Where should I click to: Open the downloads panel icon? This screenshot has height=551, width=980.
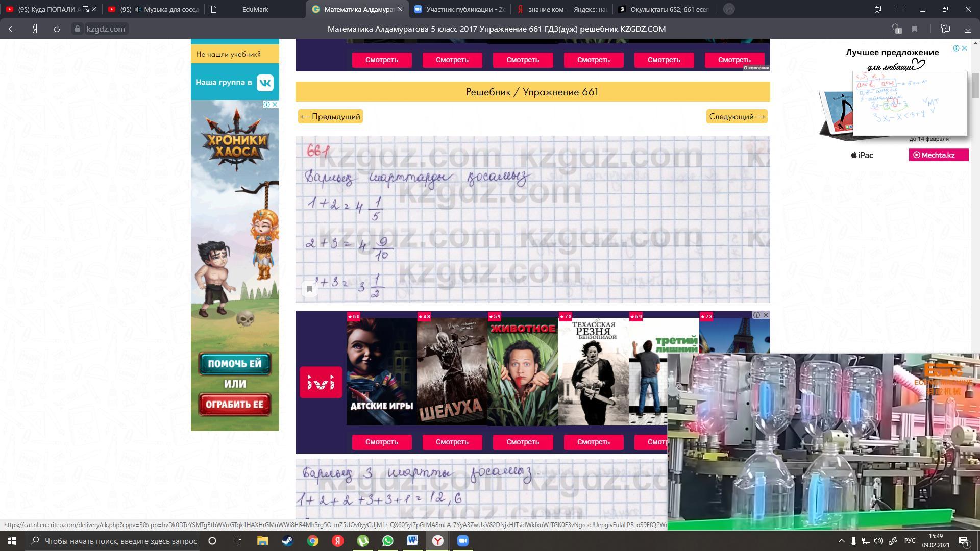click(x=967, y=29)
